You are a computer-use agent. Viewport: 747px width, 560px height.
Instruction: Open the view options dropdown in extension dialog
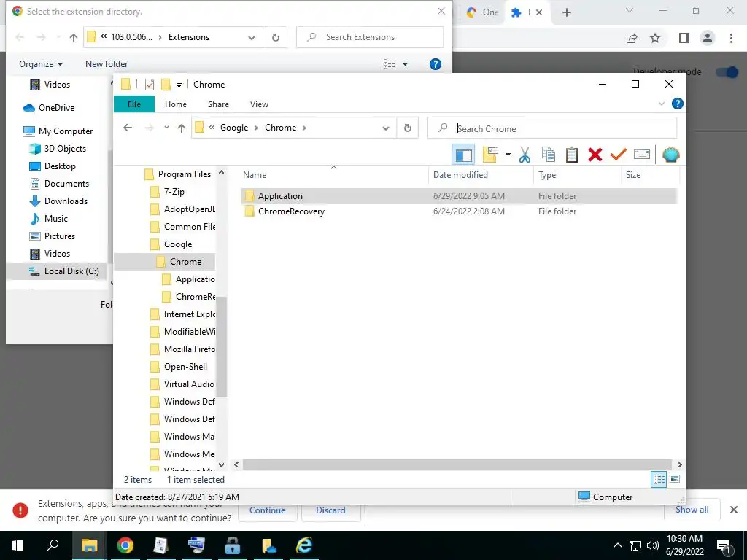[406, 64]
